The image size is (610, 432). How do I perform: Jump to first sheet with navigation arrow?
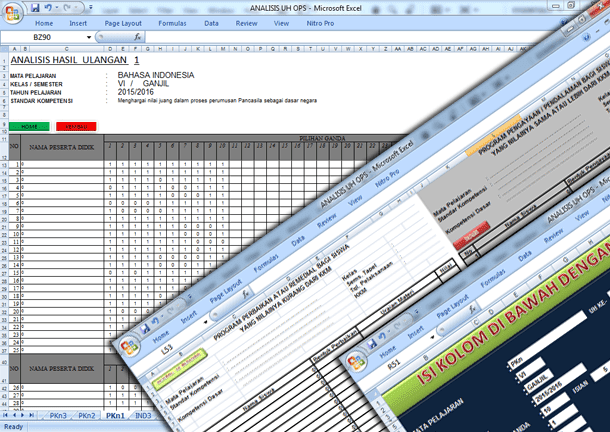coord(5,415)
